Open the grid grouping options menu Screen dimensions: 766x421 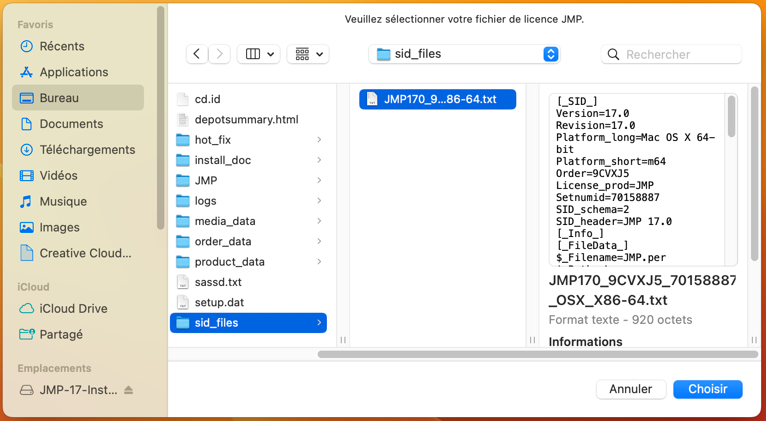pos(308,54)
